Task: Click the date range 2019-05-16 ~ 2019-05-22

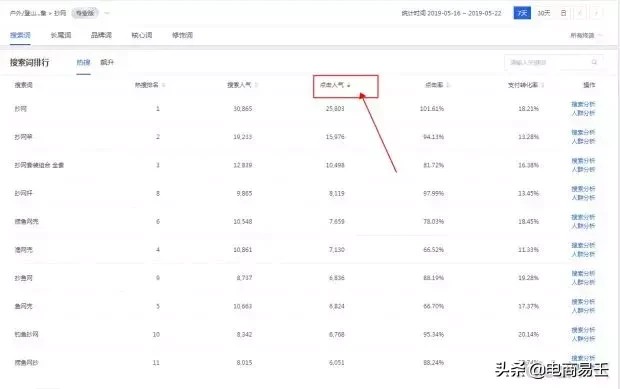Action: (x=465, y=13)
